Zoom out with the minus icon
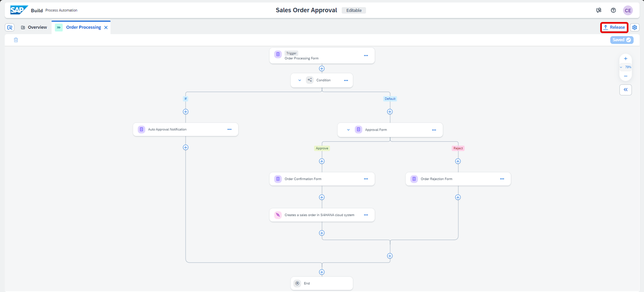The width and height of the screenshot is (644, 292). point(626,76)
